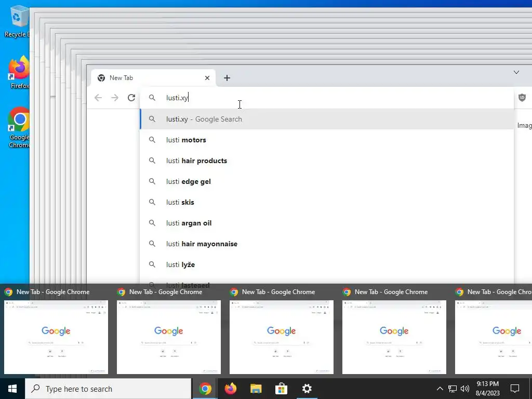Pick the 'lusti skis' suggestion
The width and height of the screenshot is (532, 399).
click(x=327, y=202)
